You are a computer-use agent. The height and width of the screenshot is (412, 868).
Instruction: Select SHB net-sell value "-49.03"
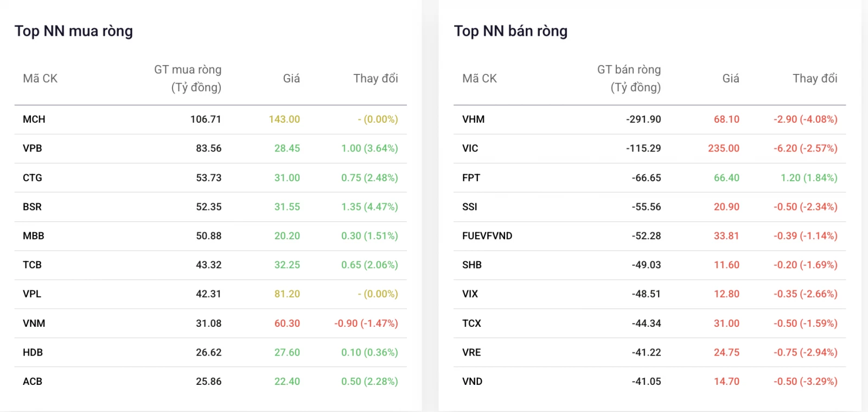click(647, 265)
